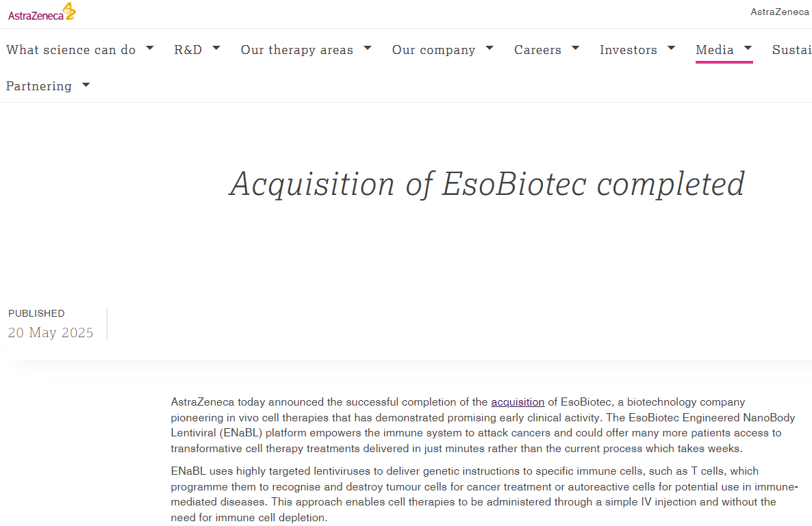Expand the Our company dropdown arrow
This screenshot has width=812, height=526.
click(x=490, y=49)
